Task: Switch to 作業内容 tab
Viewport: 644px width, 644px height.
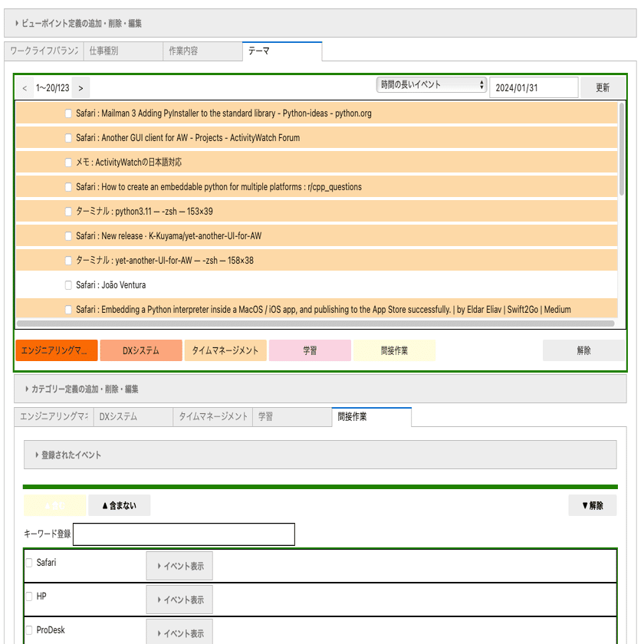Action: coord(202,51)
